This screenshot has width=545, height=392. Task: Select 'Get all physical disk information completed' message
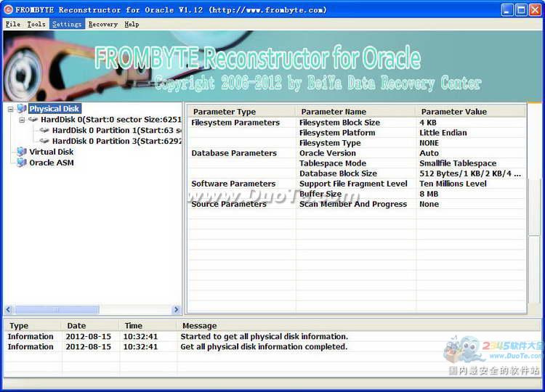(x=264, y=346)
